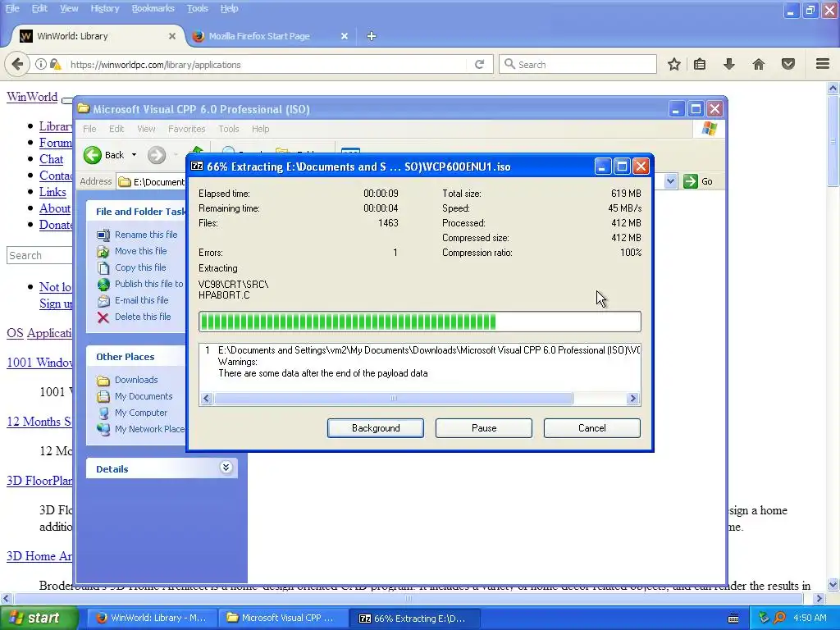
Task: Switch to WinWorld Library taskbar button
Action: click(x=152, y=619)
